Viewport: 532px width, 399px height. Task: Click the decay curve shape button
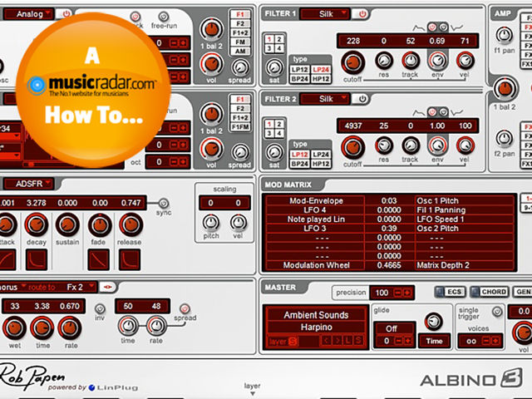pyautogui.click(x=37, y=259)
